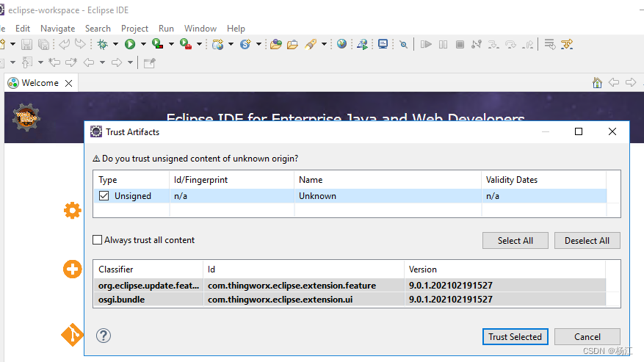The image size is (644, 362).
Task: Click the Step Over icon
Action: click(x=510, y=44)
